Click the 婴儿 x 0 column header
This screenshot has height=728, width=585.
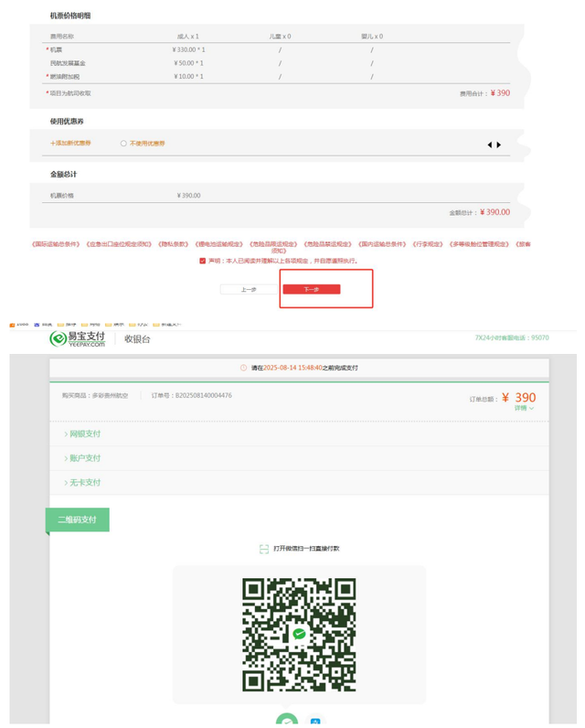[372, 37]
